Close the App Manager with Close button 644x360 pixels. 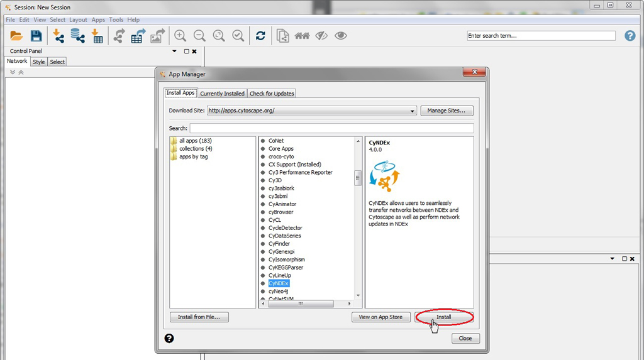click(x=465, y=338)
